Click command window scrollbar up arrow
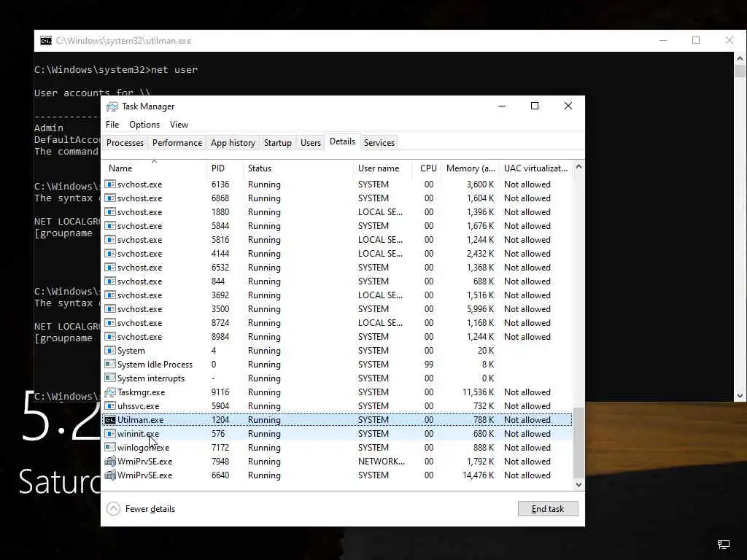The height and width of the screenshot is (560, 747). coord(740,58)
